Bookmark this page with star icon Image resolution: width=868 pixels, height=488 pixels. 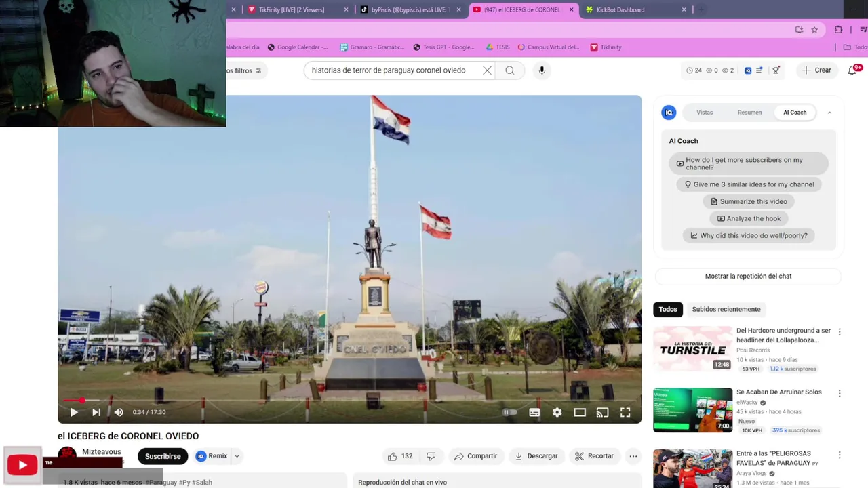point(814,30)
